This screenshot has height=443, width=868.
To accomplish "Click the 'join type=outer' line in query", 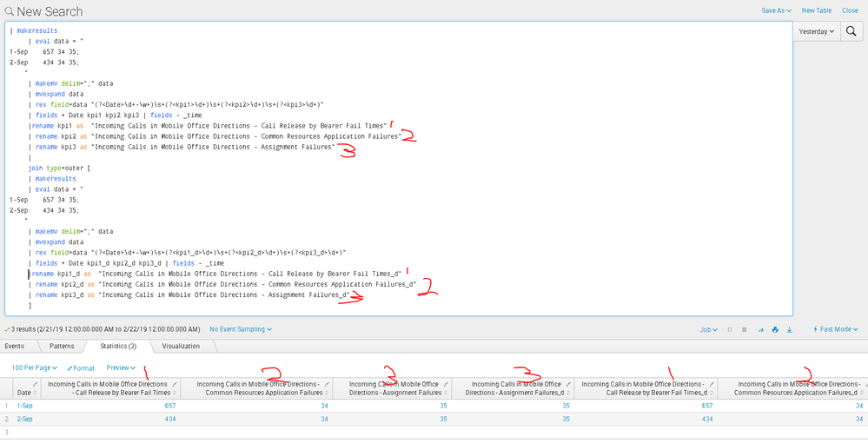I will pyautogui.click(x=57, y=168).
